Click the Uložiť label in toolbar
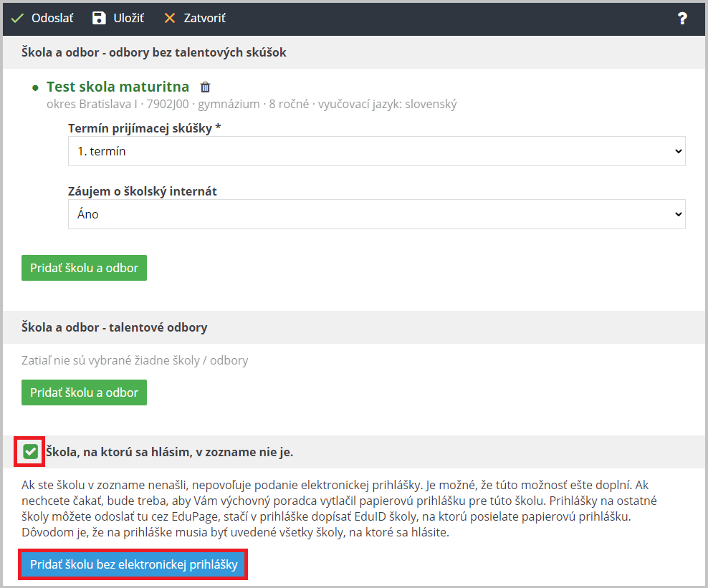This screenshot has height=588, width=708. 129,18
